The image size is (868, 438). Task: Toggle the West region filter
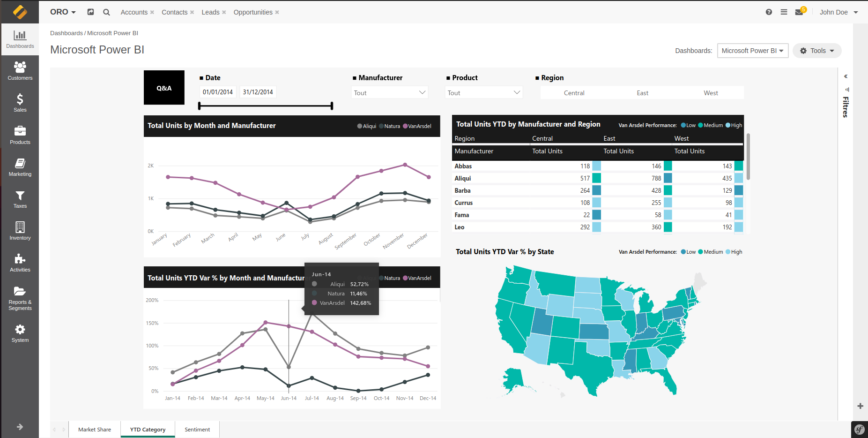coord(711,93)
